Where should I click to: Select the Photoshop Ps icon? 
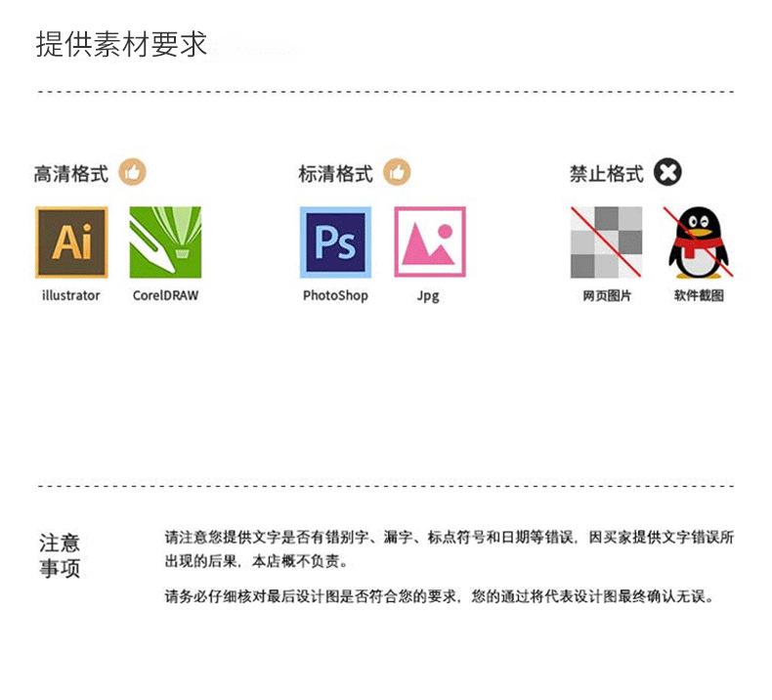335,242
